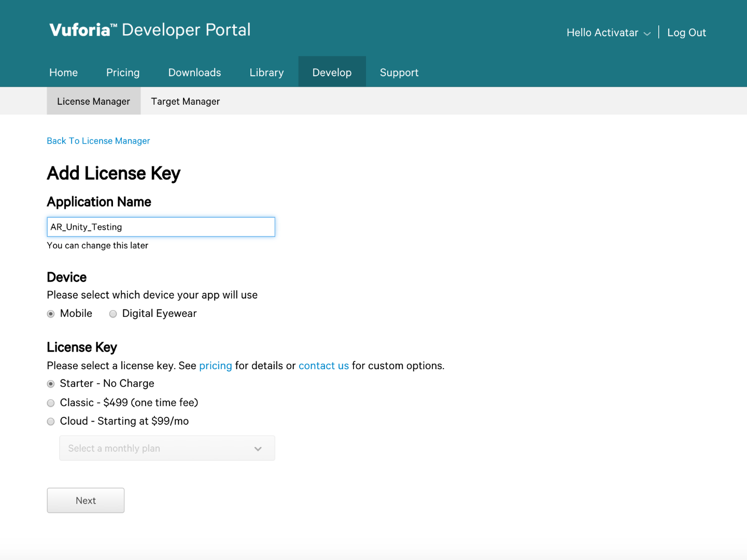Navigate to the Library tab

pos(266,73)
